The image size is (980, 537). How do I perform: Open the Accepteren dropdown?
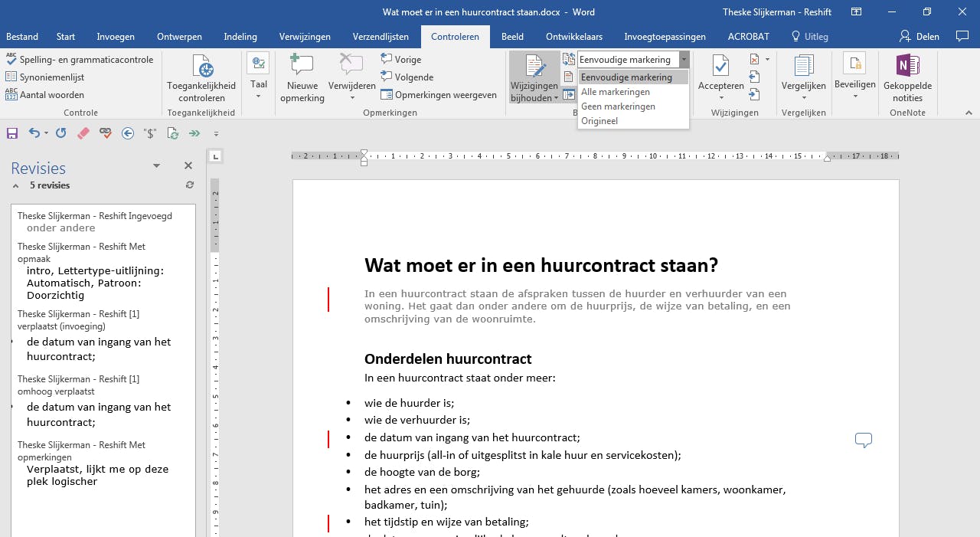point(720,97)
